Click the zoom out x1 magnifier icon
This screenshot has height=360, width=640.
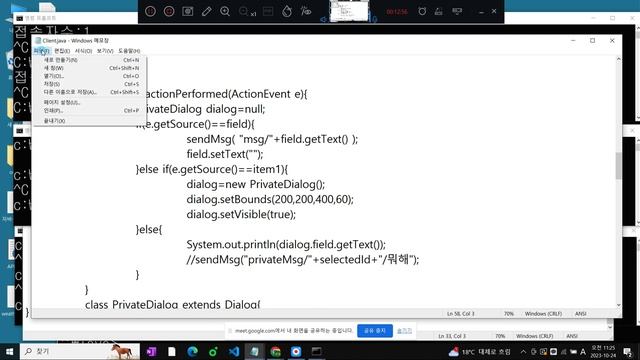(x=247, y=12)
